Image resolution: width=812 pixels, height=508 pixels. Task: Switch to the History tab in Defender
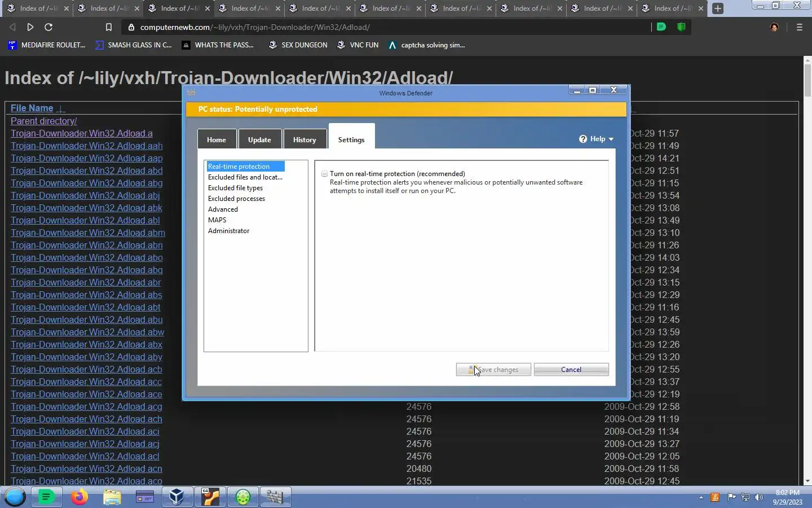[304, 139]
